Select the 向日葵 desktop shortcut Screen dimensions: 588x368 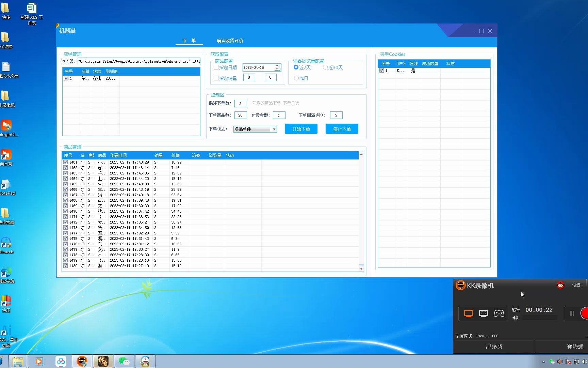click(6, 157)
